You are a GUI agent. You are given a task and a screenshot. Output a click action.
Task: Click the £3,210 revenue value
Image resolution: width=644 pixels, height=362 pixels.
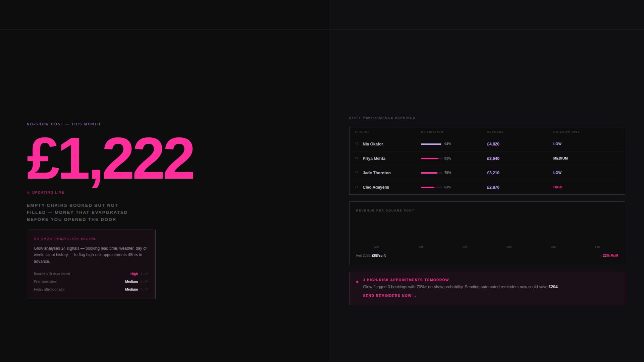pyautogui.click(x=493, y=173)
